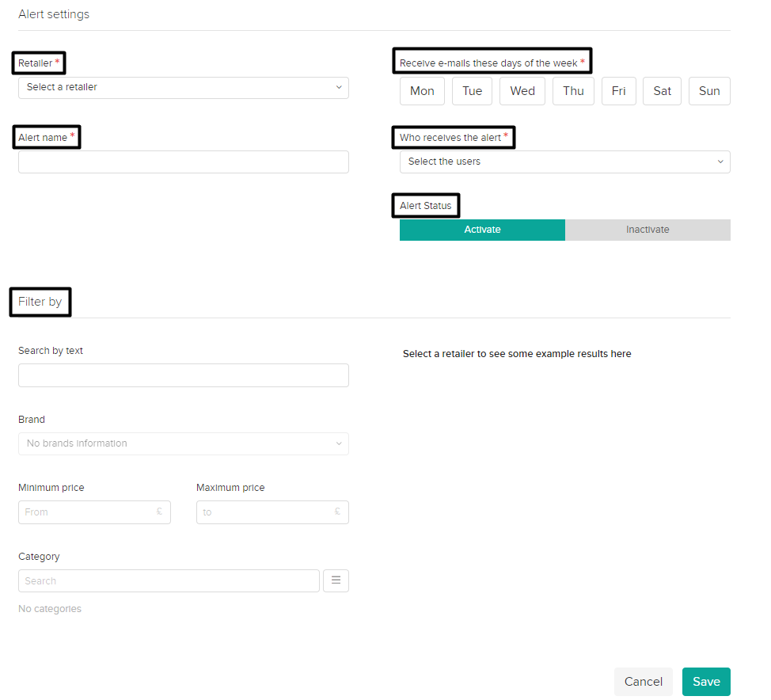Expand the Select the users dropdown
This screenshot has height=700, width=771.
click(564, 162)
